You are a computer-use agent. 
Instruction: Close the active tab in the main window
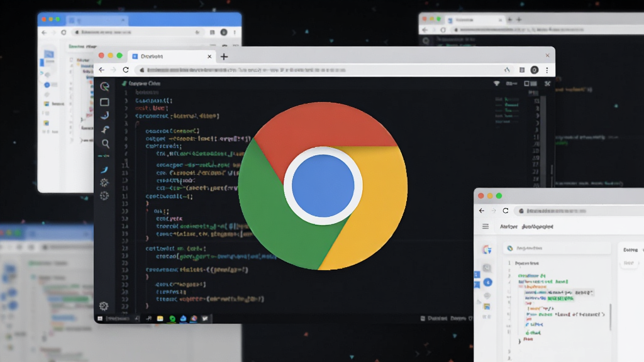209,56
